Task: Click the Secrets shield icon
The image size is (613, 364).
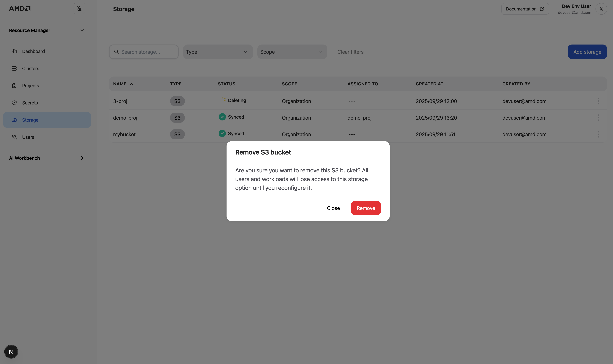Action: point(14,103)
